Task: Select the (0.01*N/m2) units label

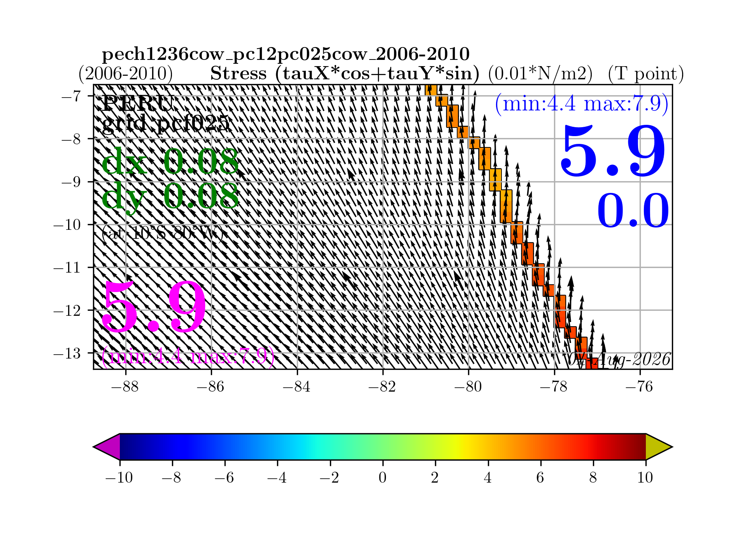Action: (540, 73)
